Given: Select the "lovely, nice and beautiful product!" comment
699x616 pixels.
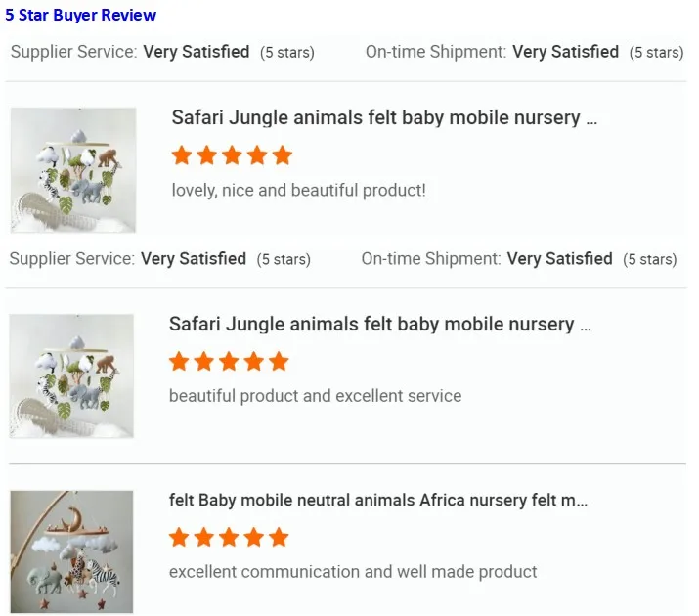Looking at the screenshot, I should pyautogui.click(x=298, y=190).
